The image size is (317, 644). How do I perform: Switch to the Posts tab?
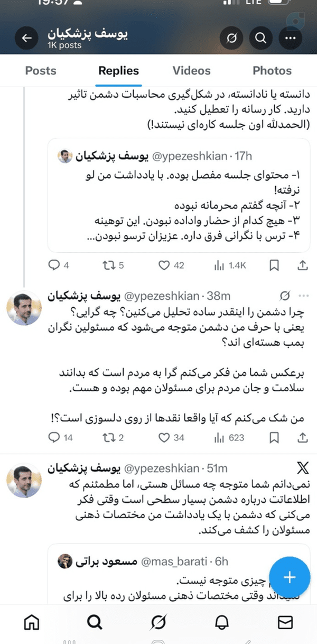click(x=41, y=71)
